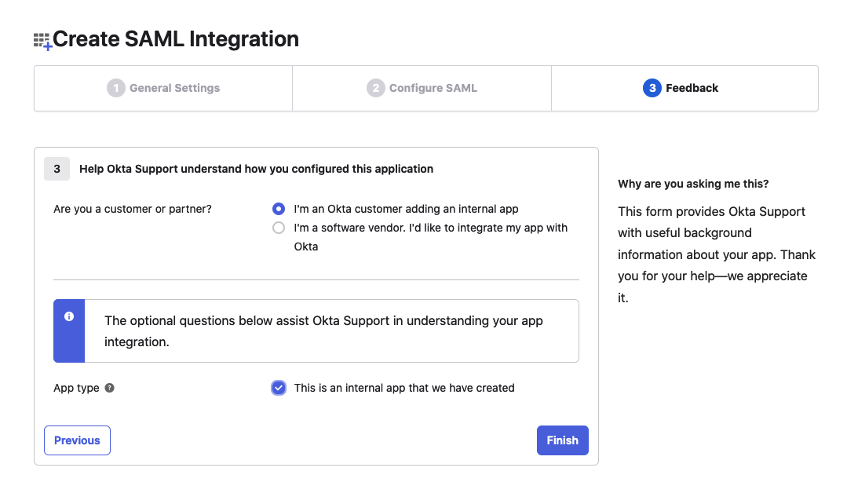Click the blue step 3 number circle
Viewport: 847px width, 504px height.
click(652, 88)
